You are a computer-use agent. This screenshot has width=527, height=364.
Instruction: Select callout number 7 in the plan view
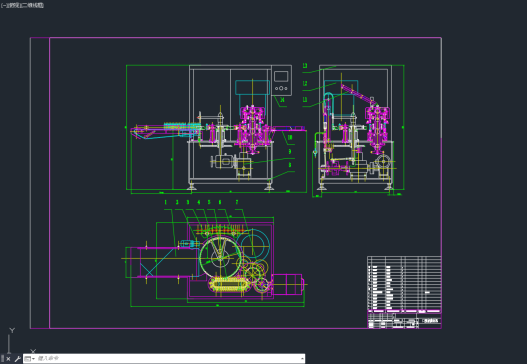pyautogui.click(x=237, y=202)
